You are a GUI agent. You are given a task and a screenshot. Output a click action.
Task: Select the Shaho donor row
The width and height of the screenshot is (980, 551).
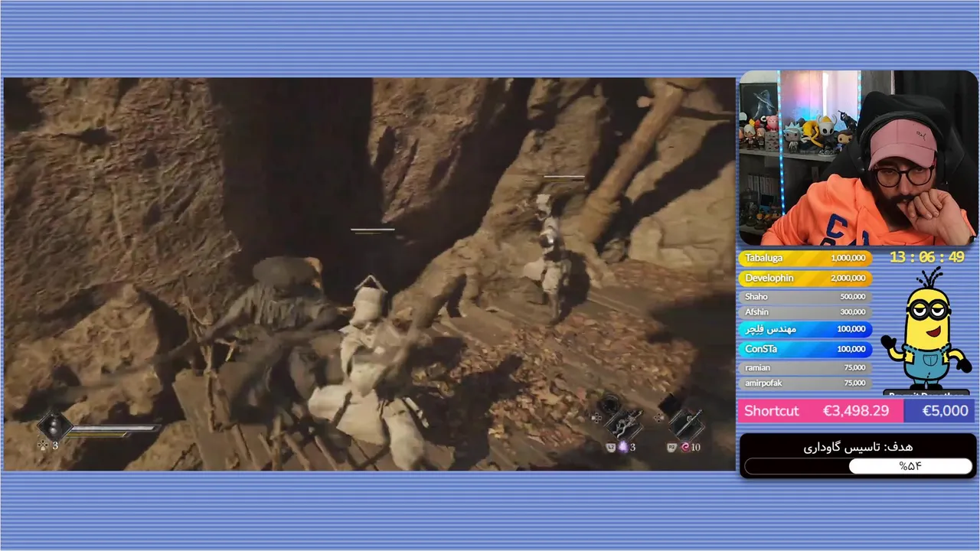pyautogui.click(x=805, y=297)
